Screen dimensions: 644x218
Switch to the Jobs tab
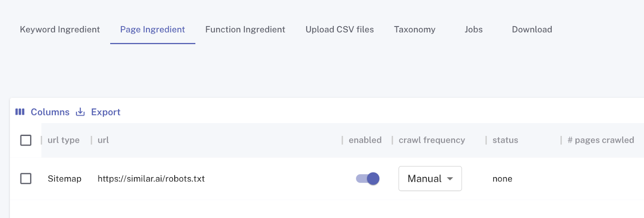coord(473,29)
